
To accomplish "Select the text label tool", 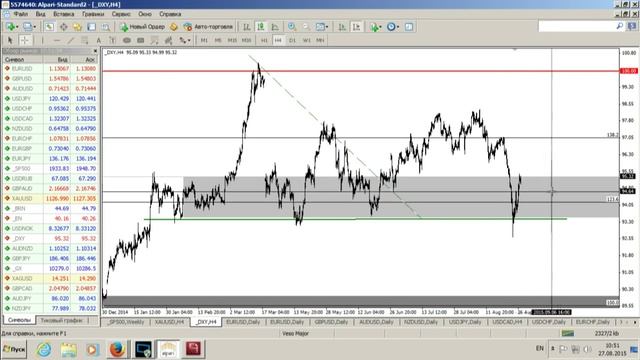I will pos(113,40).
